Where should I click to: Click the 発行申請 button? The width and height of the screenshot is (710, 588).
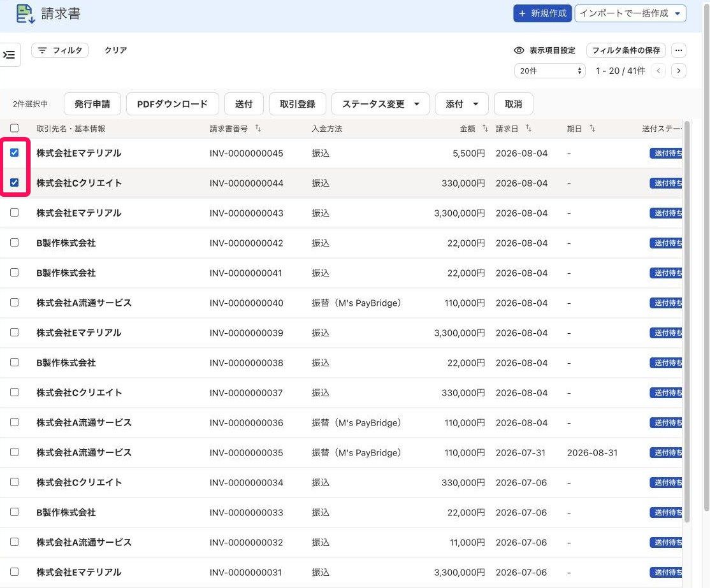92,104
